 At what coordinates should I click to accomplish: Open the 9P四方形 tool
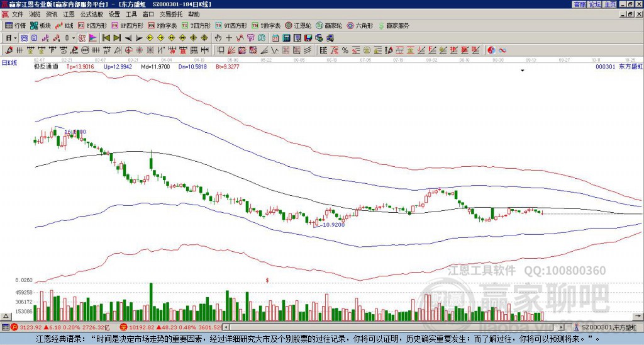(x=127, y=25)
